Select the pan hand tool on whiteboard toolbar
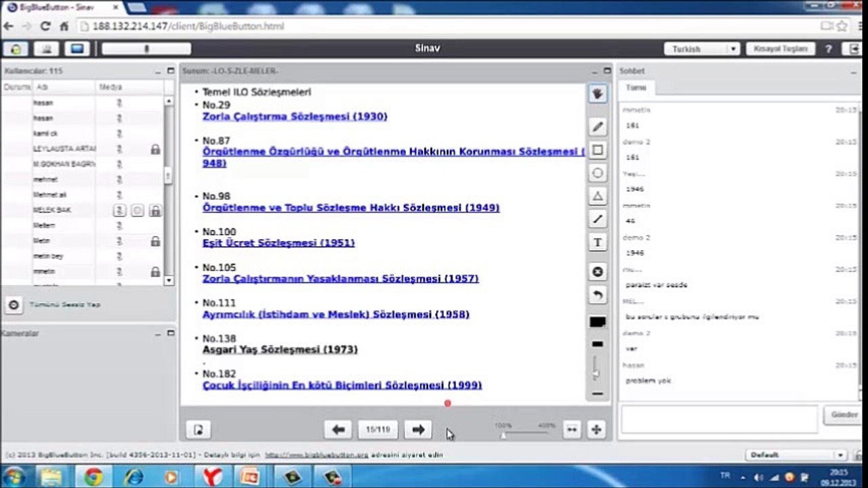Image resolution: width=868 pixels, height=488 pixels. [x=598, y=94]
